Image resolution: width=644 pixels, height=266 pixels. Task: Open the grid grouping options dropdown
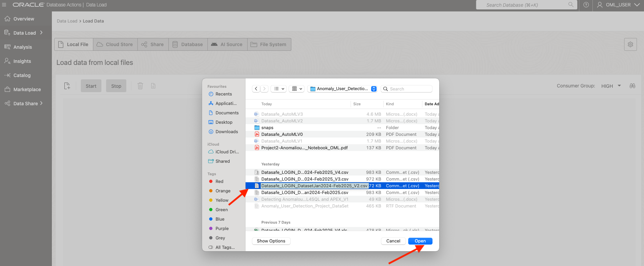[x=297, y=89]
